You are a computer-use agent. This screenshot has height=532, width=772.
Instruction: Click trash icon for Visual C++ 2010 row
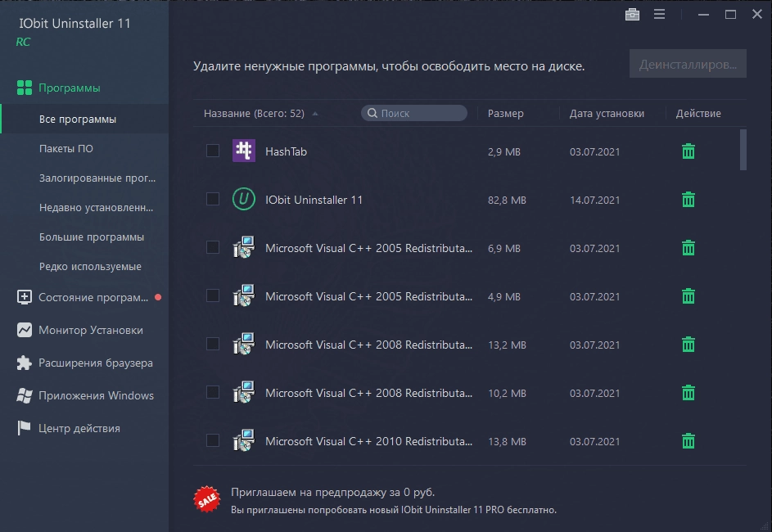(688, 440)
